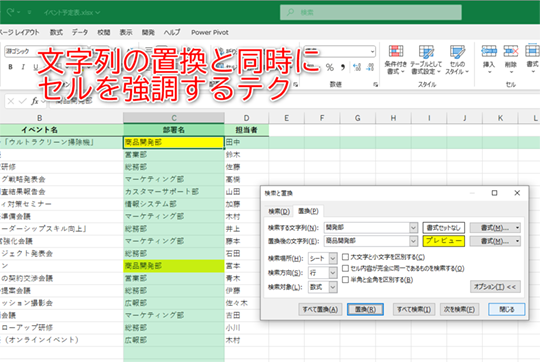Collapse options with オプション(T) << button
540x362 pixels.
tap(495, 287)
